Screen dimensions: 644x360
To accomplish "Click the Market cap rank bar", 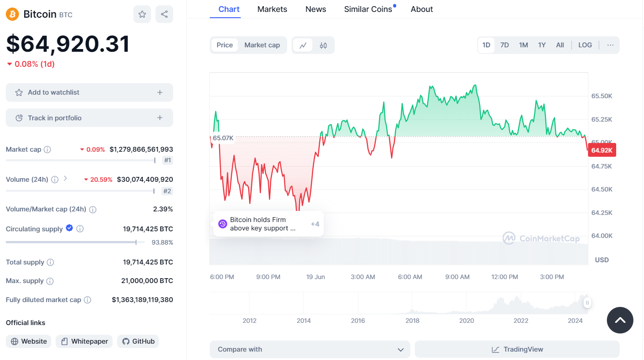I will 81,160.
